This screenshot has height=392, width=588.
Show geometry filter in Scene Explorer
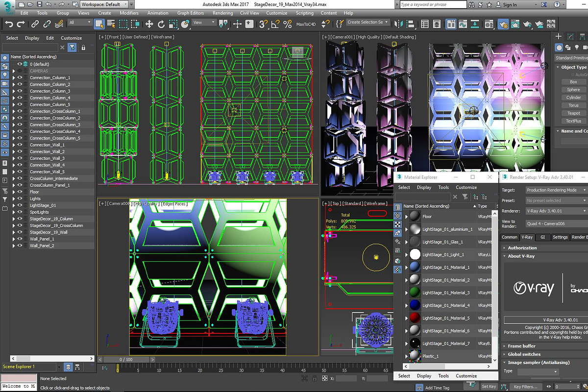(4, 57)
